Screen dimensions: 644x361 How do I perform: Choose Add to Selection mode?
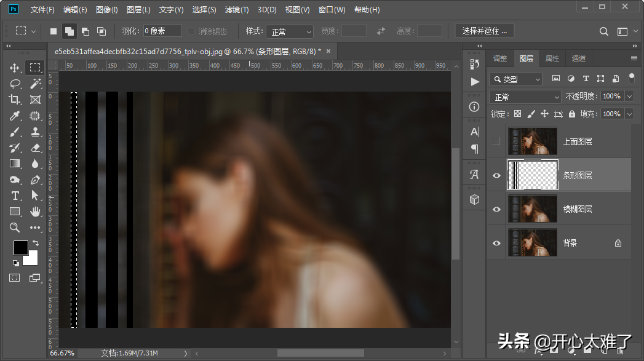click(70, 31)
